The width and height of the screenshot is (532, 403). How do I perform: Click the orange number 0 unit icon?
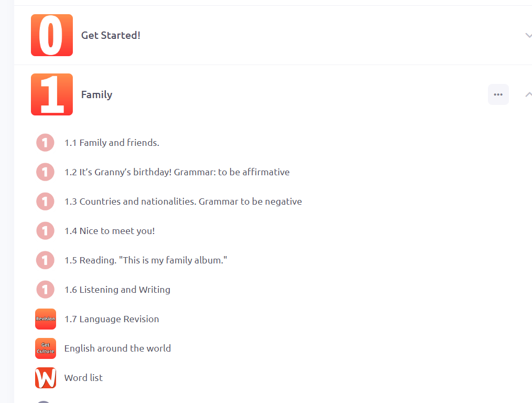tap(52, 35)
